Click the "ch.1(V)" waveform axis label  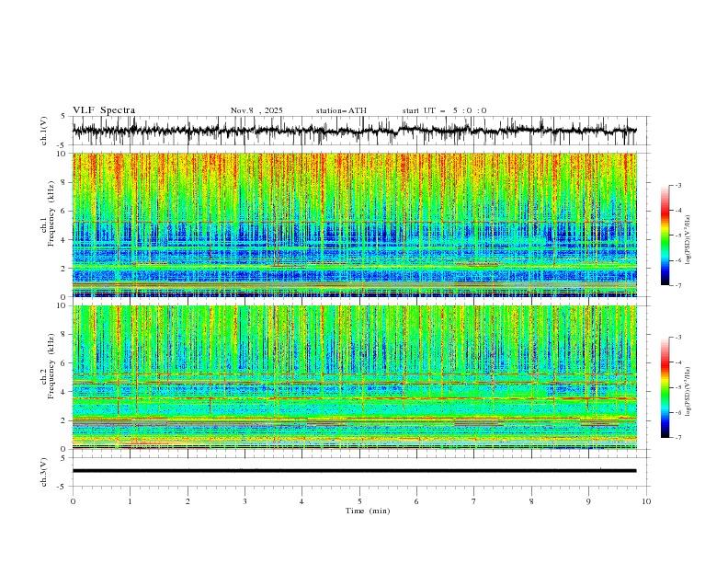pyautogui.click(x=43, y=131)
